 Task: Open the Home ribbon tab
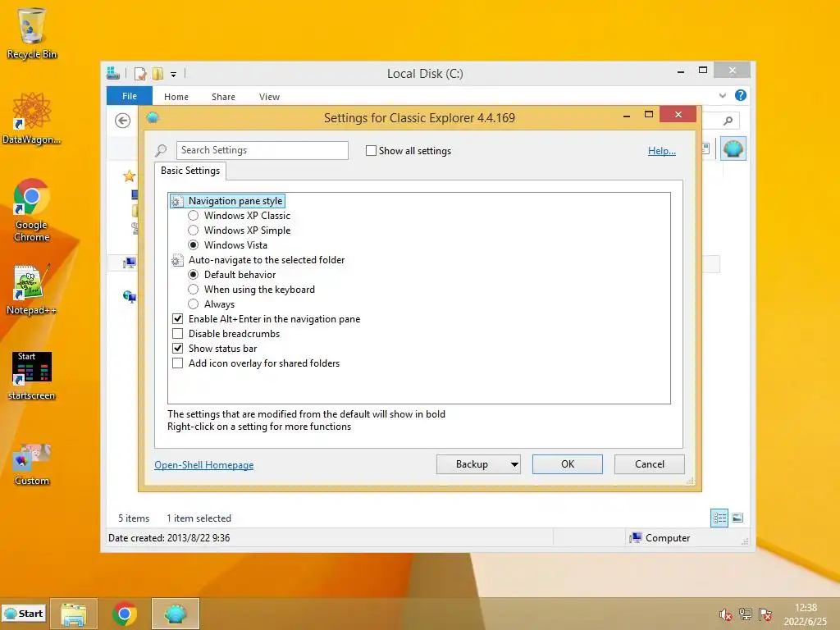pos(176,97)
